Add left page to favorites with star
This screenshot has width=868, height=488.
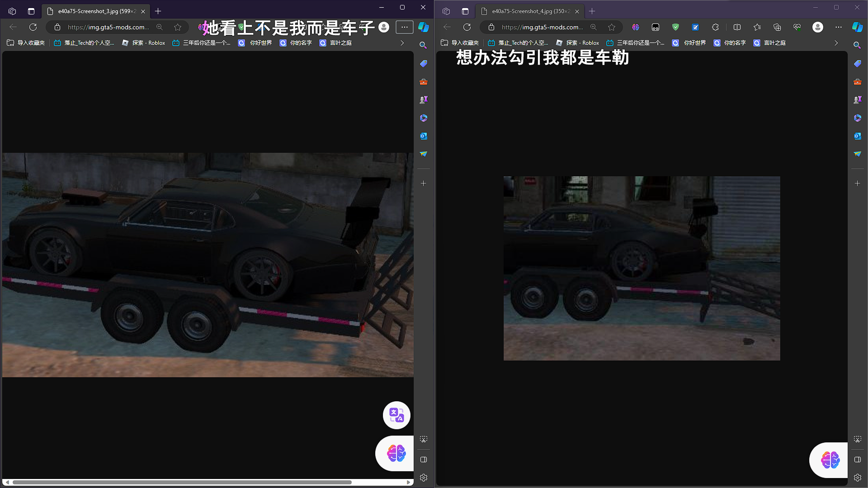[x=178, y=27]
